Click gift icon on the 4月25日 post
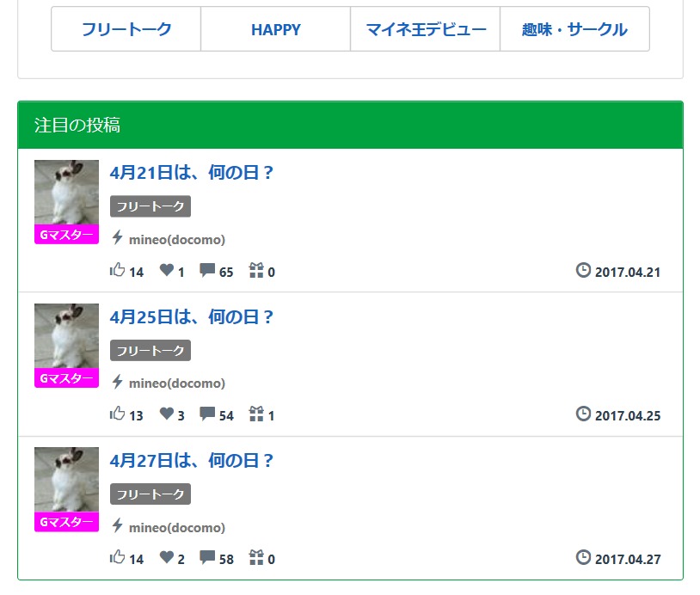700x595 pixels. [256, 414]
